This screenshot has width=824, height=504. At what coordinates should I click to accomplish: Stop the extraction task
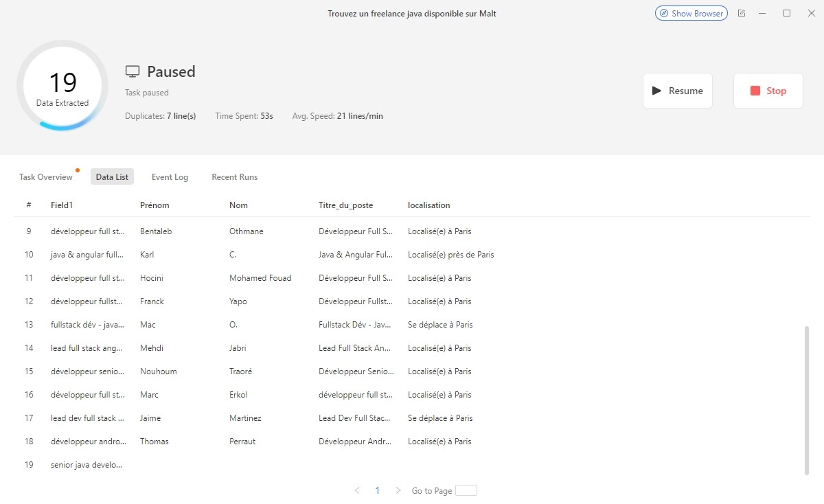tap(768, 91)
